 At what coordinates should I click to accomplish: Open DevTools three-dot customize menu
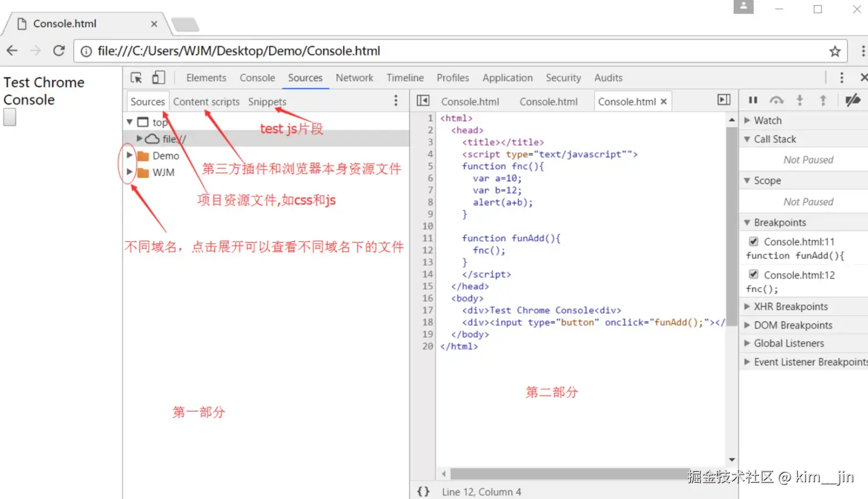[841, 78]
